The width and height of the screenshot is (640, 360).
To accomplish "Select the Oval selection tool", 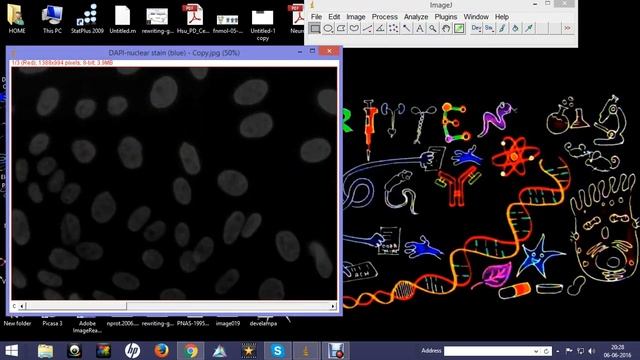I will tap(328, 28).
